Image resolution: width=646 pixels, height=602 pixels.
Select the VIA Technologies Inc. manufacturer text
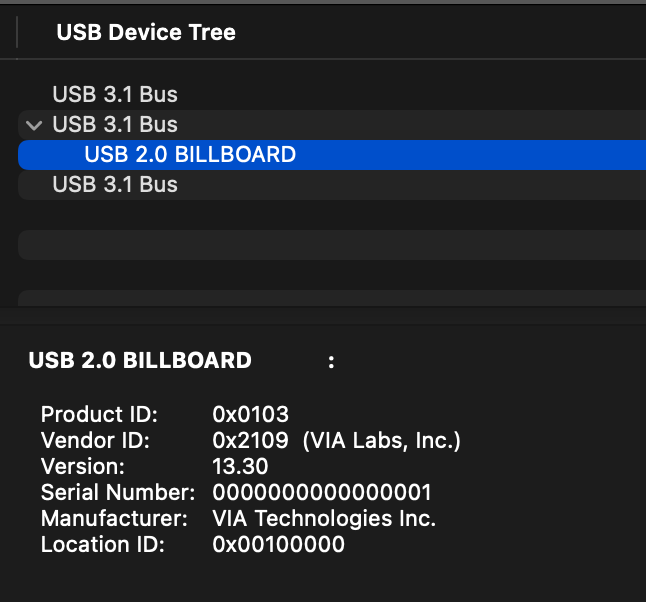point(324,519)
